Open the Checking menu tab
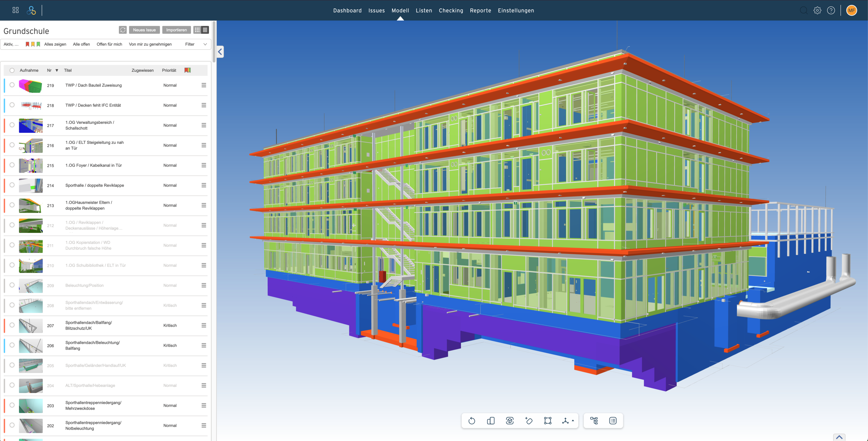Image resolution: width=868 pixels, height=441 pixels. tap(450, 10)
